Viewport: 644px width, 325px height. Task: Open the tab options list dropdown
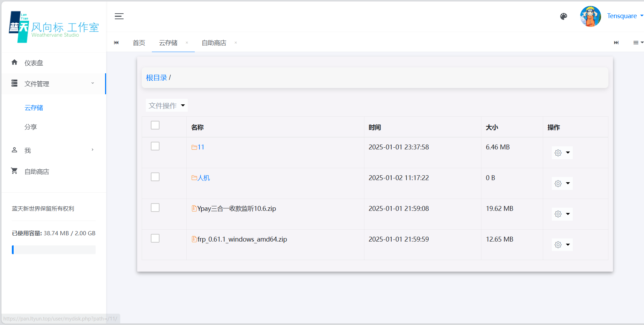638,43
